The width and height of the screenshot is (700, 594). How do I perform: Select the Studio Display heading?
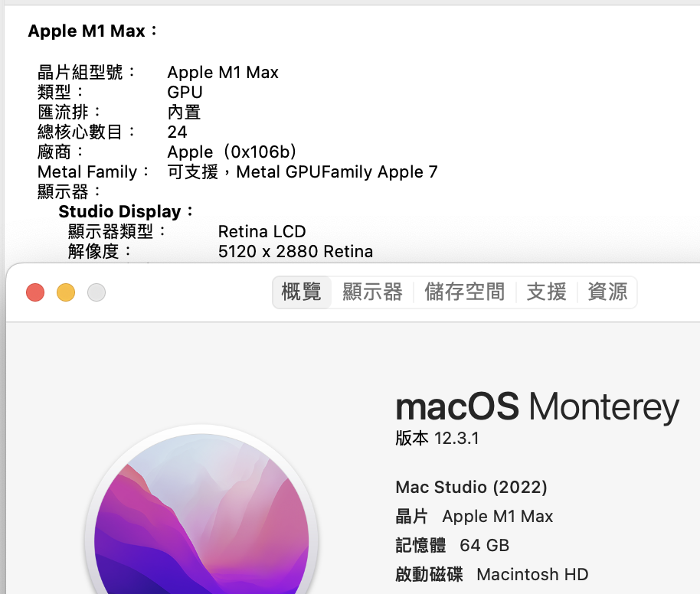[x=126, y=211]
